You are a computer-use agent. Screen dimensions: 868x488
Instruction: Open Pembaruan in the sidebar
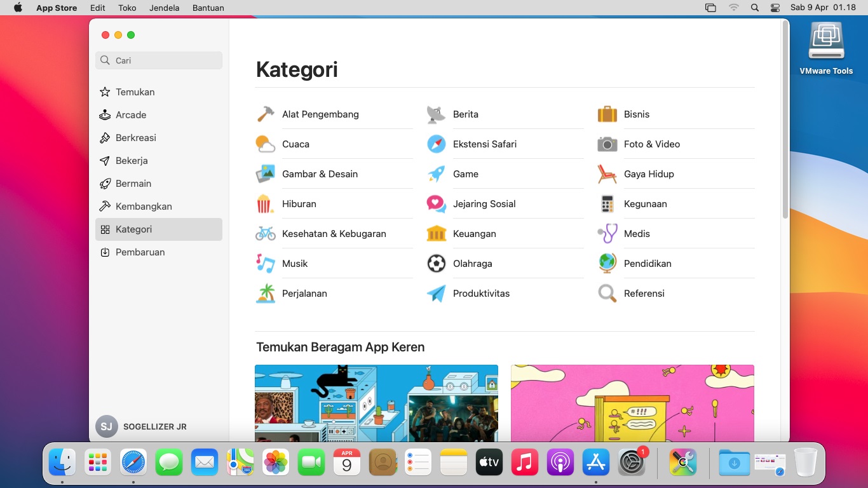[159, 252]
